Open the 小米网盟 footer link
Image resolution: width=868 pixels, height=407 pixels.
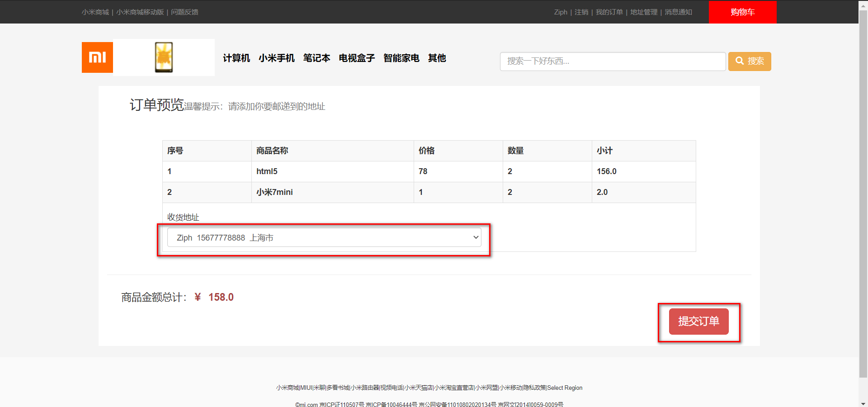click(x=486, y=388)
